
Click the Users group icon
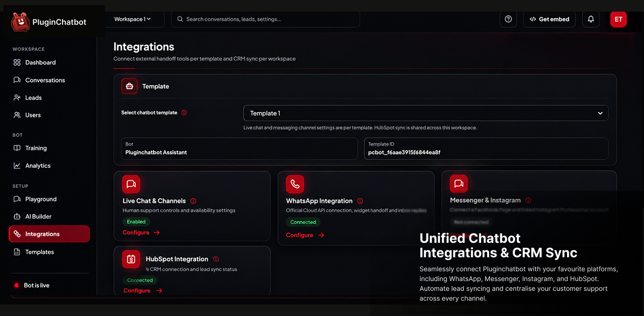point(17,115)
